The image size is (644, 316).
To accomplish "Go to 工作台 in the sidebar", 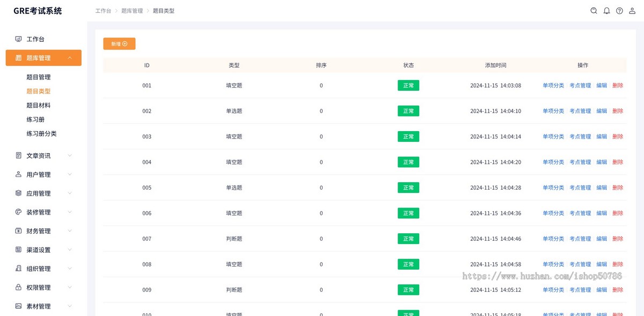I will point(35,39).
